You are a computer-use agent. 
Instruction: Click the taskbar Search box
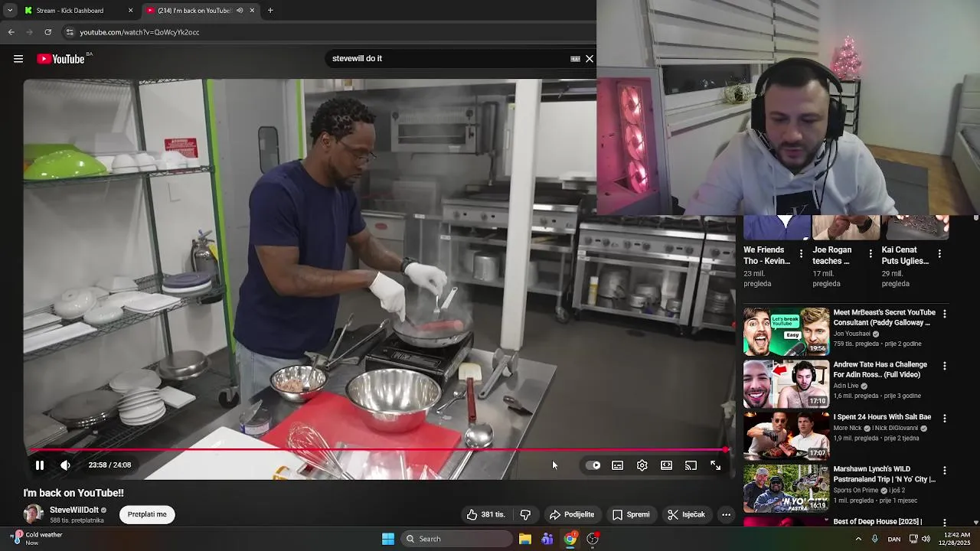click(x=456, y=539)
